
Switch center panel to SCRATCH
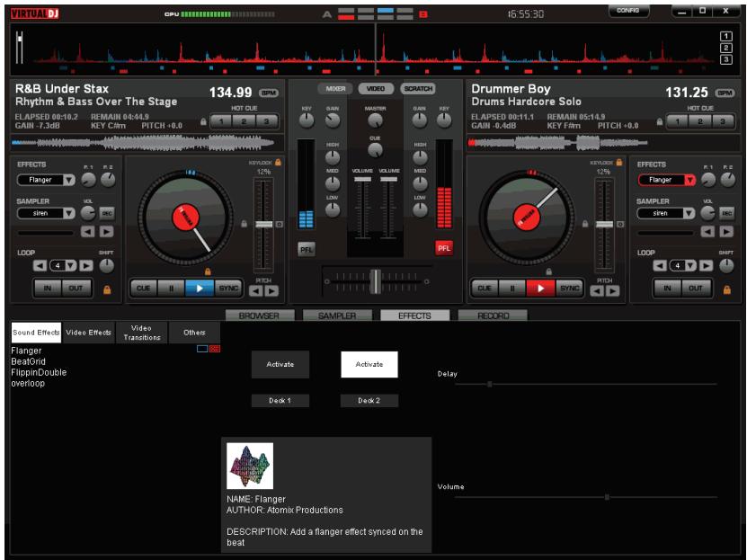click(418, 89)
